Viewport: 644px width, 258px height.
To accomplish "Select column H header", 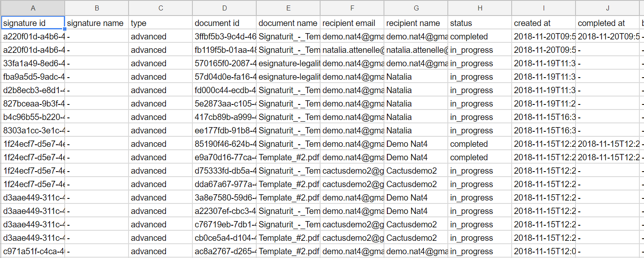I will pos(480,8).
